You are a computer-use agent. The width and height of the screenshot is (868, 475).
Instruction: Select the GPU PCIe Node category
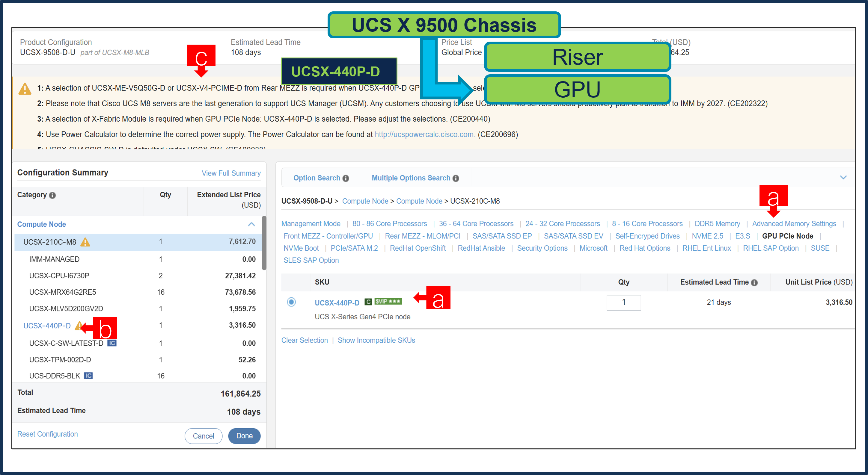click(787, 236)
